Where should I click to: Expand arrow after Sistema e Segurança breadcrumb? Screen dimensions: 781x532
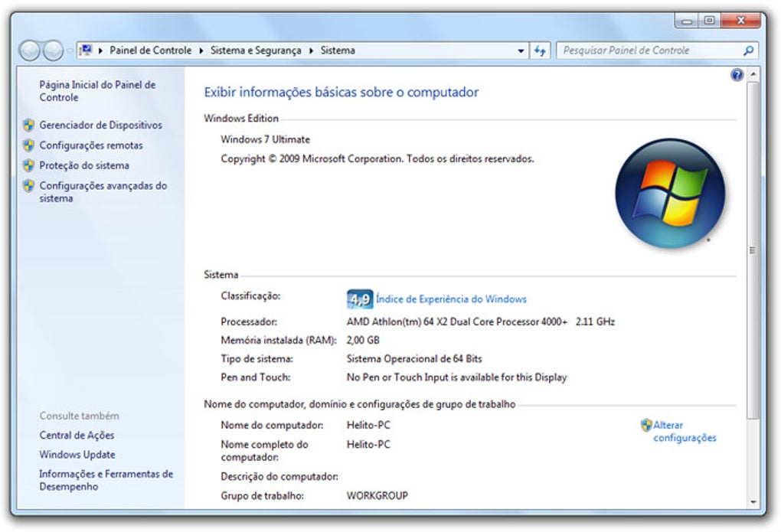(x=311, y=51)
